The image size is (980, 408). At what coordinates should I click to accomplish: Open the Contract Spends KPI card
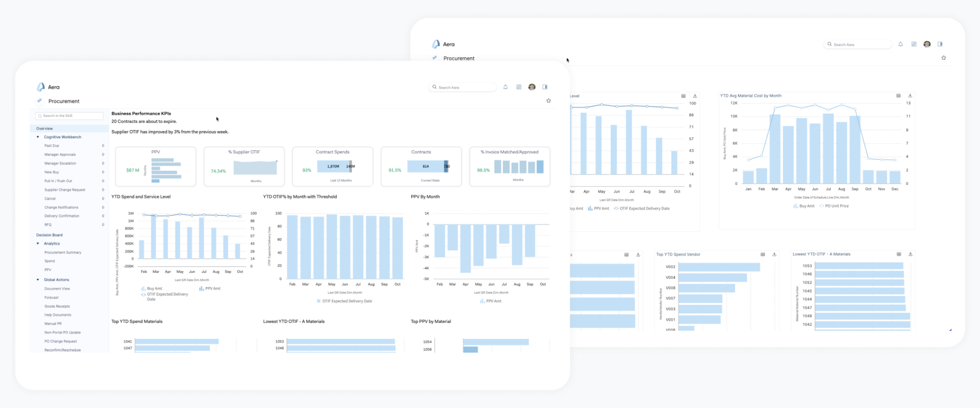click(332, 167)
